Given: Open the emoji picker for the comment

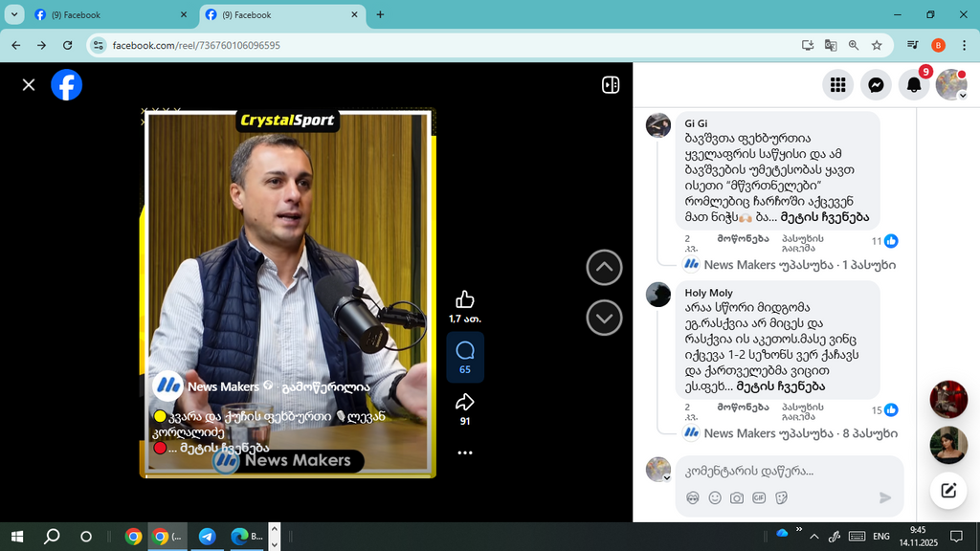Looking at the screenshot, I should pyautogui.click(x=715, y=497).
